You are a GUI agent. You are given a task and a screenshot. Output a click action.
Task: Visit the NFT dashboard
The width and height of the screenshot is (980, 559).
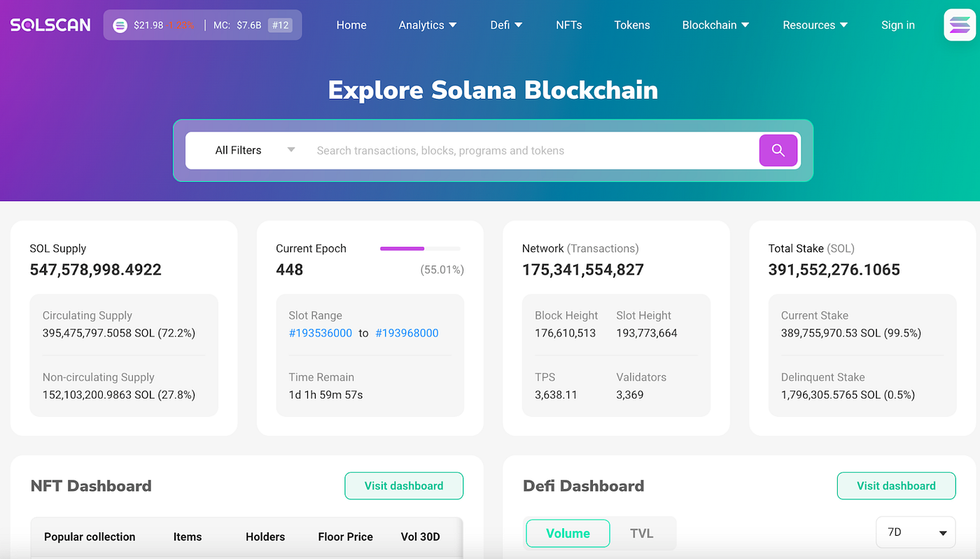404,485
